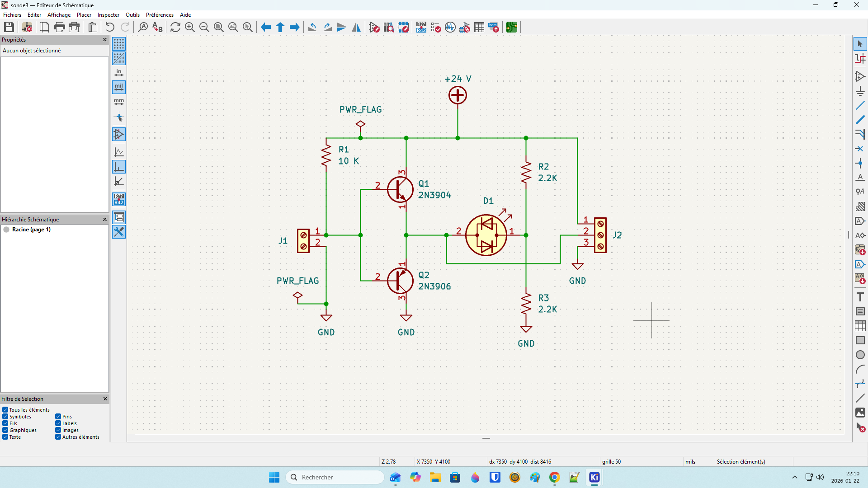This screenshot has height=488, width=868.
Task: Click the Windows taskbar Rechercher box
Action: click(x=335, y=477)
